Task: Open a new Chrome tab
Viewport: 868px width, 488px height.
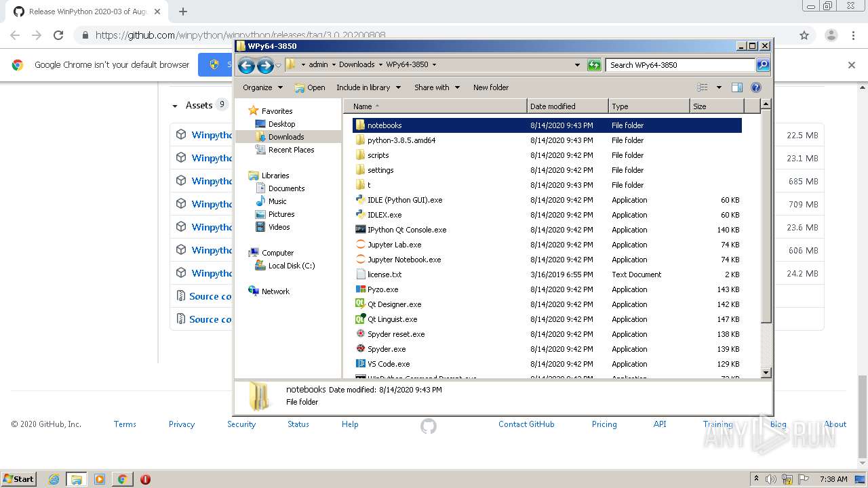Action: 182,12
